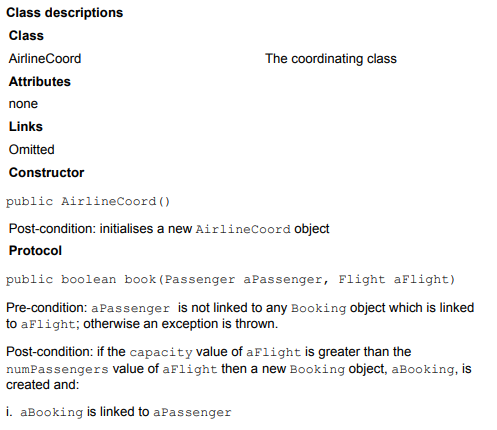Click the word 'Omitted' under Links

pyautogui.click(x=31, y=149)
